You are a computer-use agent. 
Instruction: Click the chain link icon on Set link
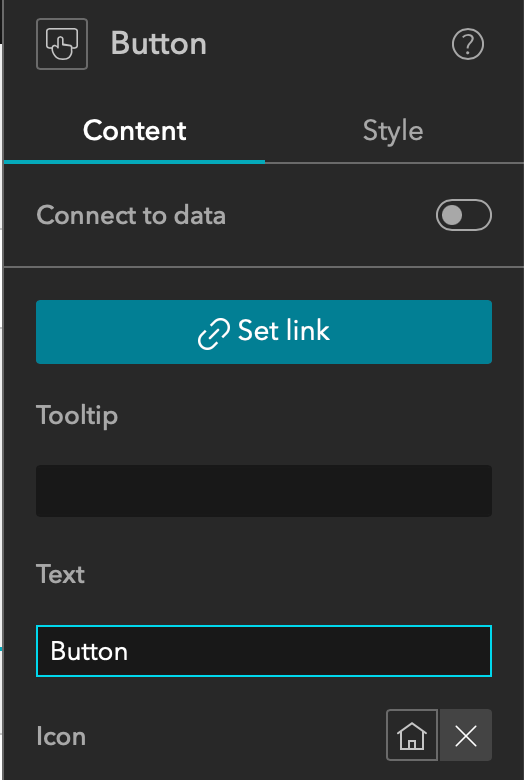click(214, 334)
